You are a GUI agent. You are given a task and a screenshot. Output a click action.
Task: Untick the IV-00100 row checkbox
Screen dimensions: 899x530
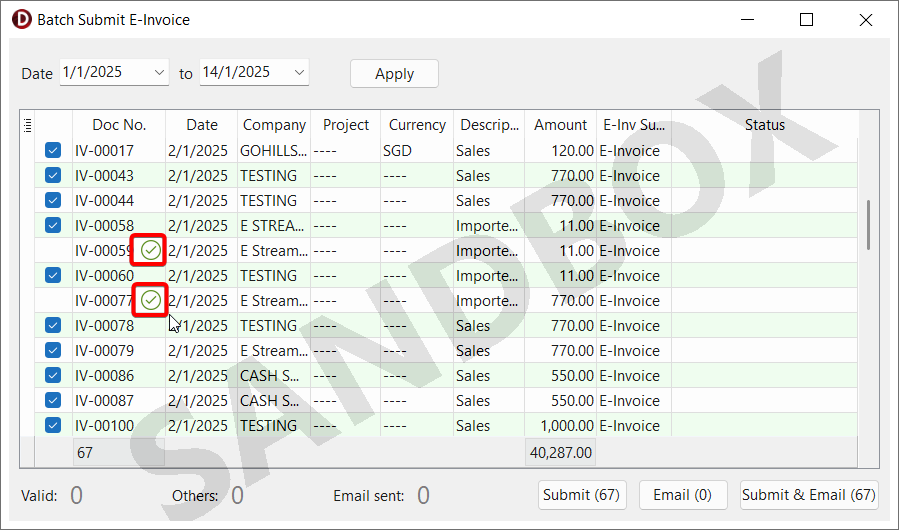pos(53,426)
